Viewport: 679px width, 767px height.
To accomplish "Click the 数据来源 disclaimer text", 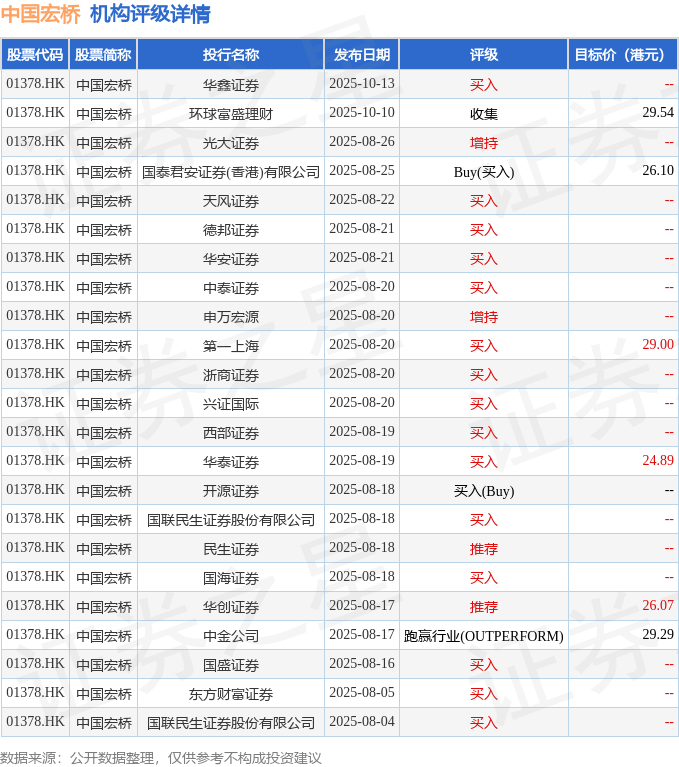I will point(161,758).
